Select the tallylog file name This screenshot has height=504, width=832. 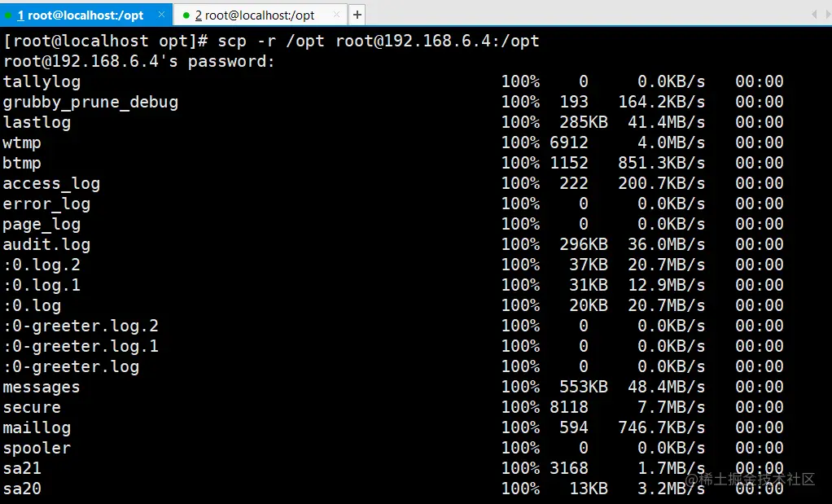42,81
